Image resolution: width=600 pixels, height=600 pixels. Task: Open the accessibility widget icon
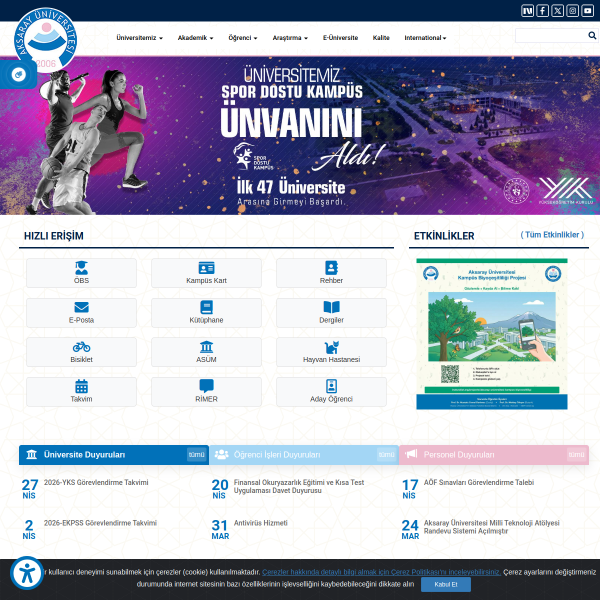point(27,573)
